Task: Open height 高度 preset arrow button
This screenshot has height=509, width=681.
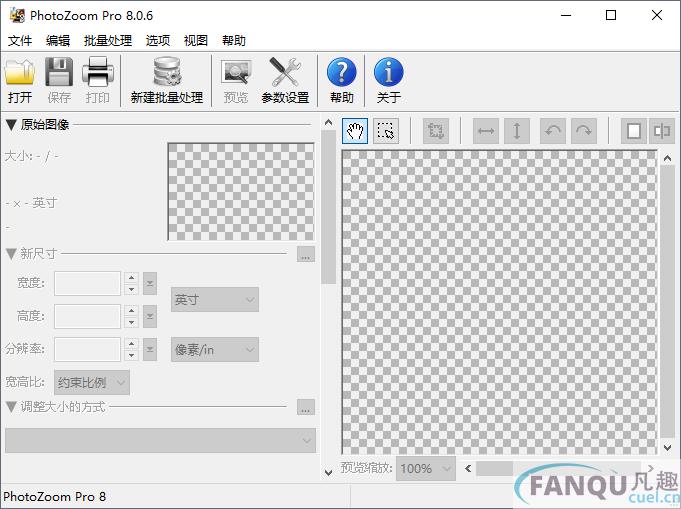Action: click(x=150, y=317)
